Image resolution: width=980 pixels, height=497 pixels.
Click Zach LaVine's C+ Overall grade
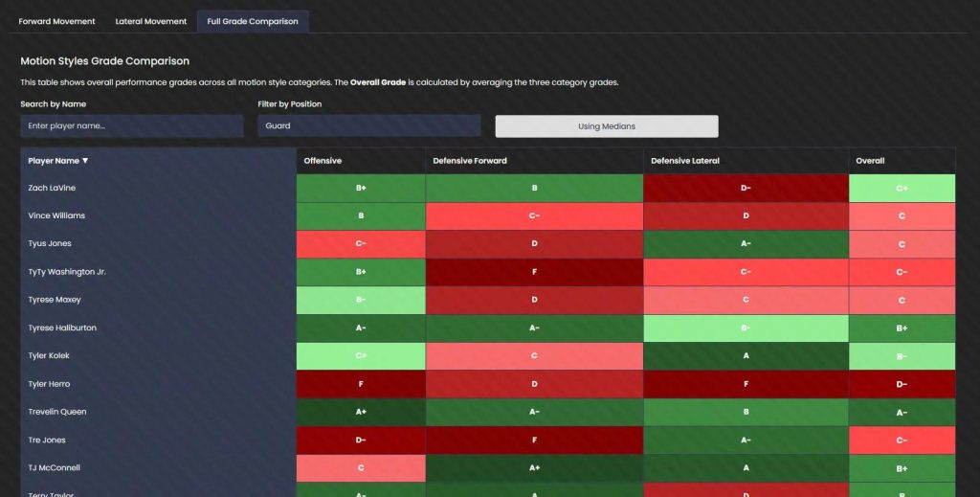(902, 189)
